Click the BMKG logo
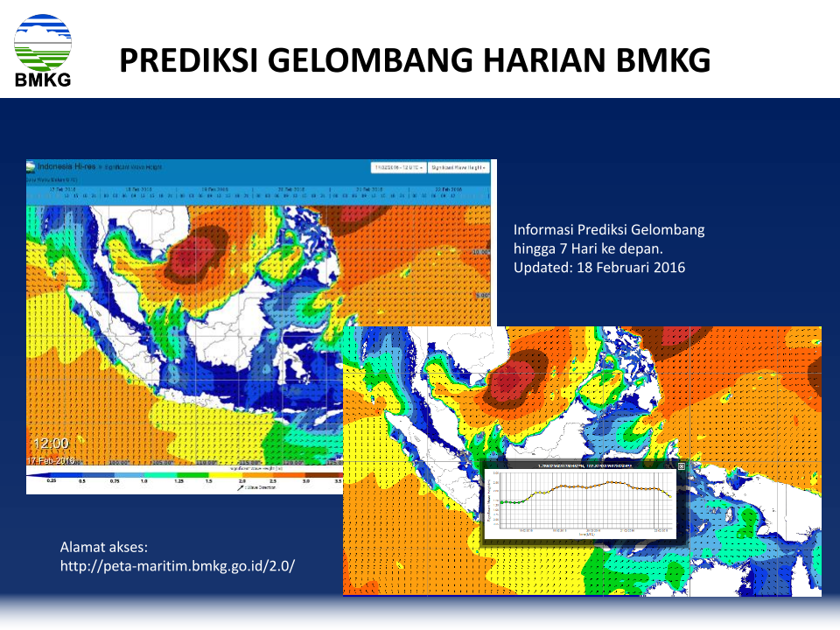The height and width of the screenshot is (630, 840). pos(43,51)
